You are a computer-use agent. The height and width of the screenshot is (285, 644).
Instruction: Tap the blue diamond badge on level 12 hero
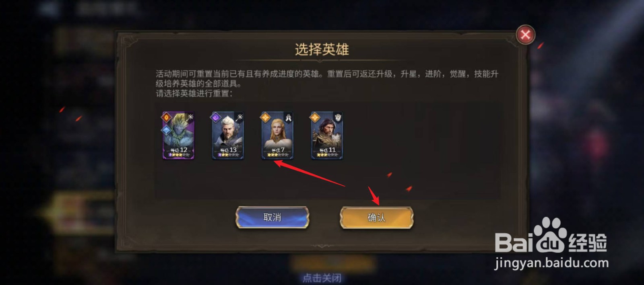(x=166, y=130)
